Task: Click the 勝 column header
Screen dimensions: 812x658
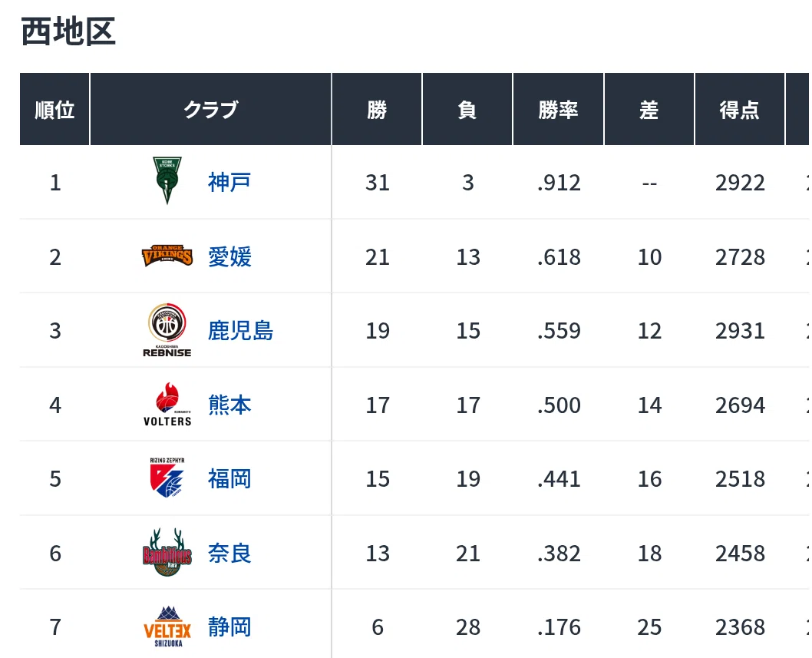Action: click(x=377, y=109)
